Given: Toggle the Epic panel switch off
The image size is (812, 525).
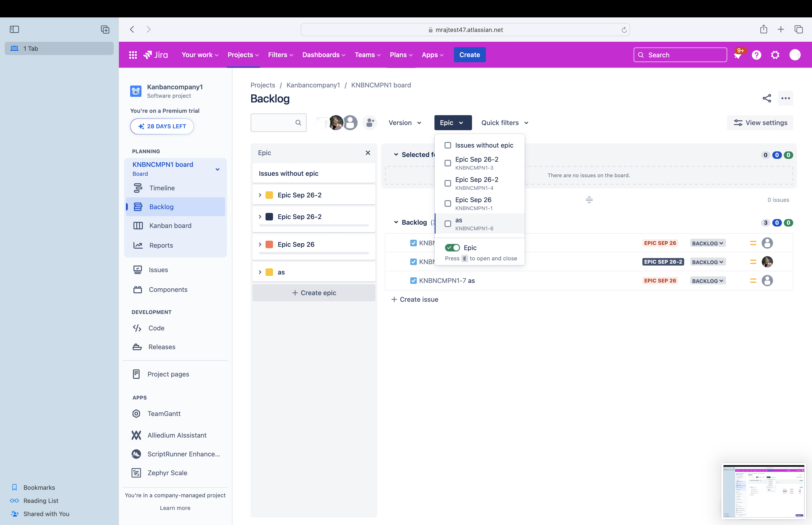Looking at the screenshot, I should 452,248.
